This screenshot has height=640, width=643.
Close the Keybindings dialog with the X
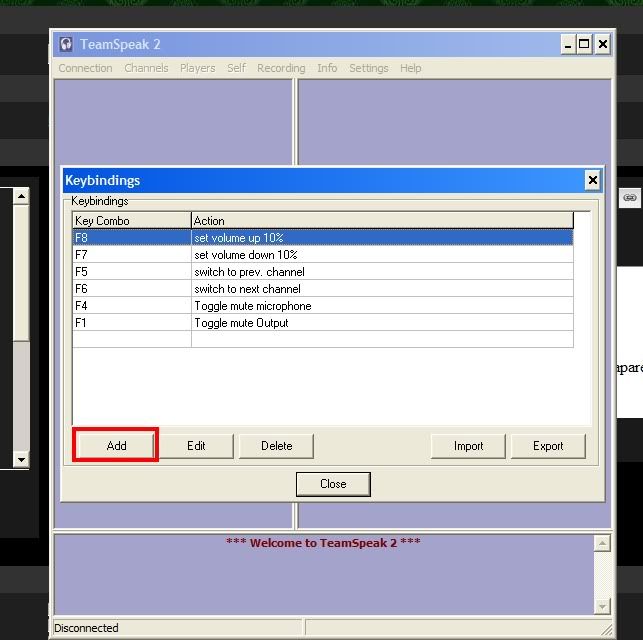click(593, 180)
